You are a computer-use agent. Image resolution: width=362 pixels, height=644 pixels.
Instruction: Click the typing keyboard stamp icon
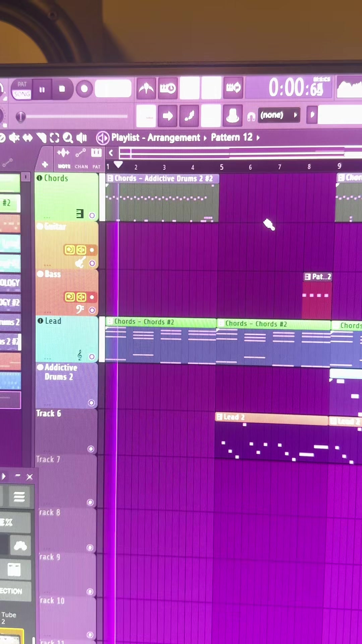point(233,116)
